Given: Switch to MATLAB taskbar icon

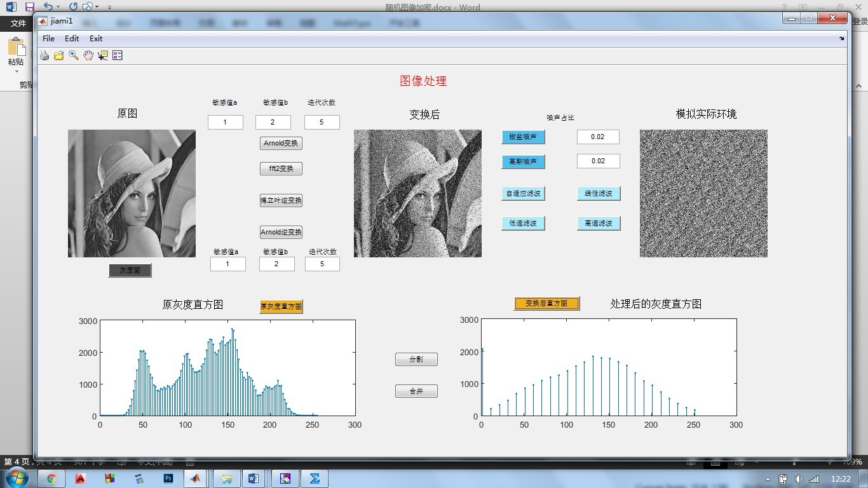Looking at the screenshot, I should click(196, 478).
